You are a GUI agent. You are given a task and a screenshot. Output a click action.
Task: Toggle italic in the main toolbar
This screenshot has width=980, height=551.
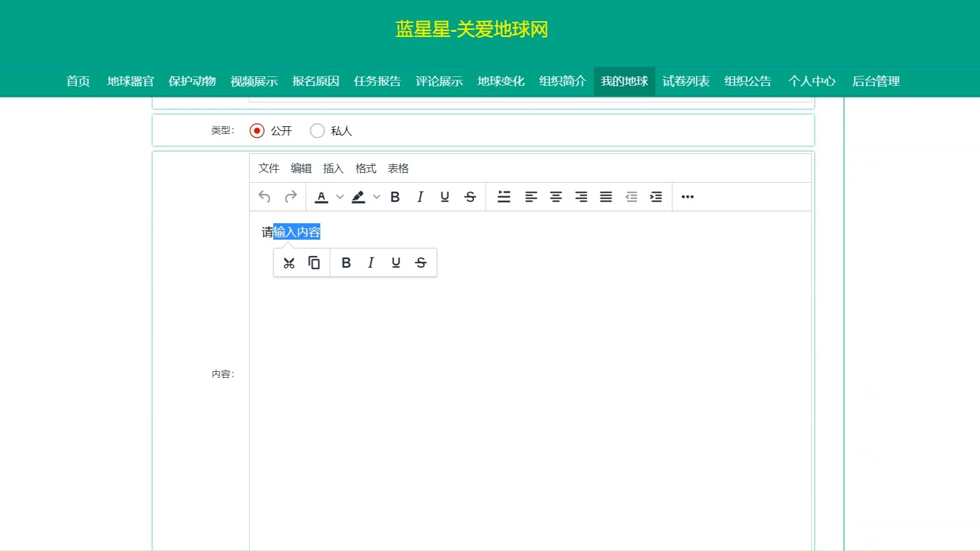coord(420,197)
